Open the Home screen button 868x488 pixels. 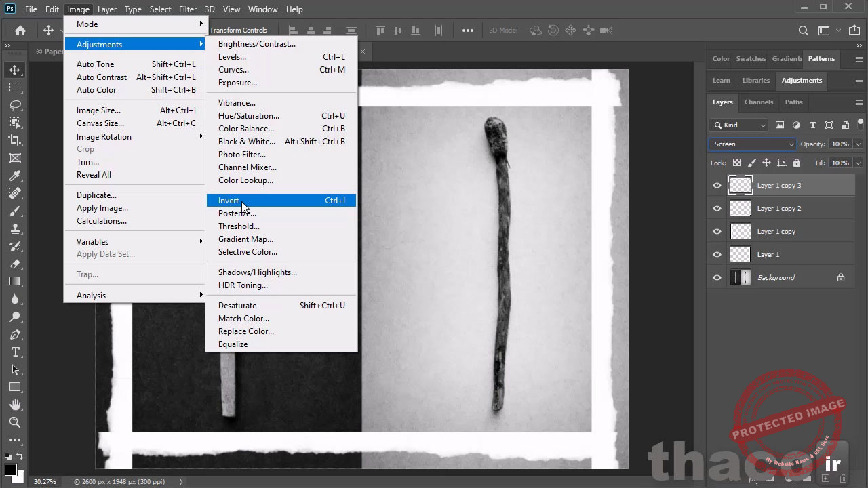[x=19, y=30]
